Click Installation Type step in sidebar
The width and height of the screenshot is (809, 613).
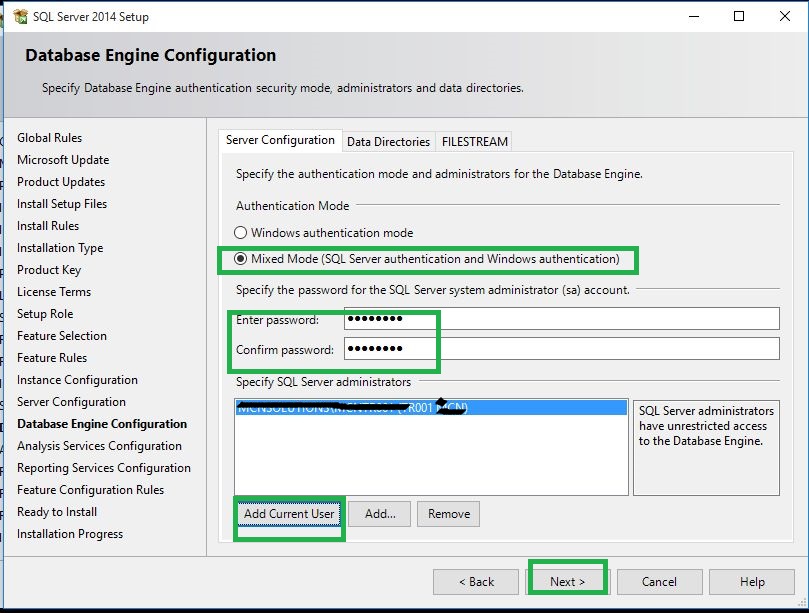pyautogui.click(x=60, y=248)
